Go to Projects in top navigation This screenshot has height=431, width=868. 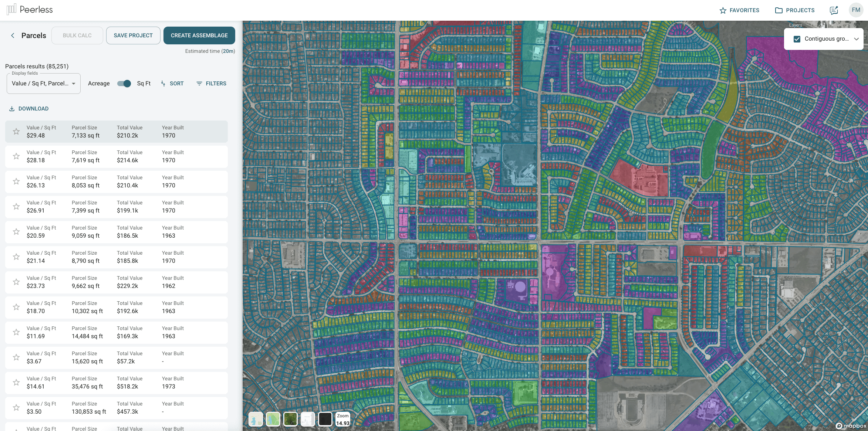point(795,10)
